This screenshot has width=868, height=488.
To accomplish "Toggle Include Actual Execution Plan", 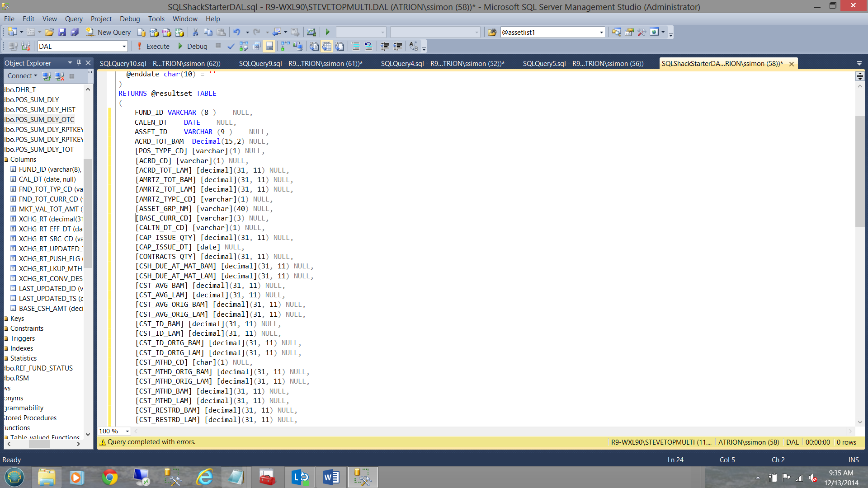I will click(285, 46).
